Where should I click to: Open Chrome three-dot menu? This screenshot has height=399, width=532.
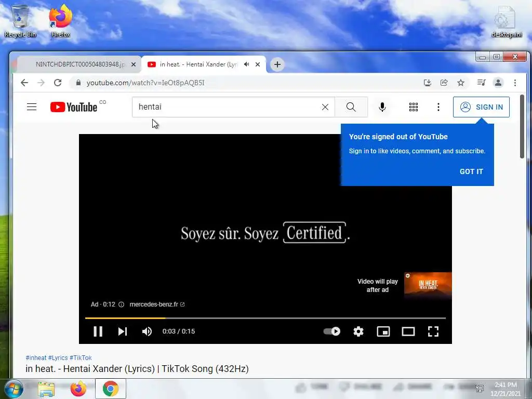click(515, 83)
